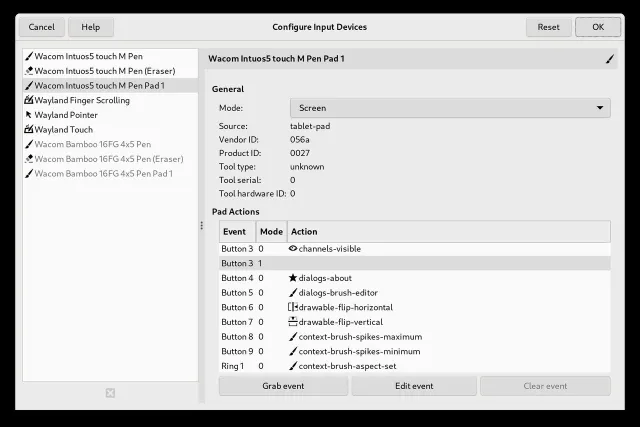Click the delete device icon below the device list
Viewport: 640px width, 427px height.
click(110, 393)
